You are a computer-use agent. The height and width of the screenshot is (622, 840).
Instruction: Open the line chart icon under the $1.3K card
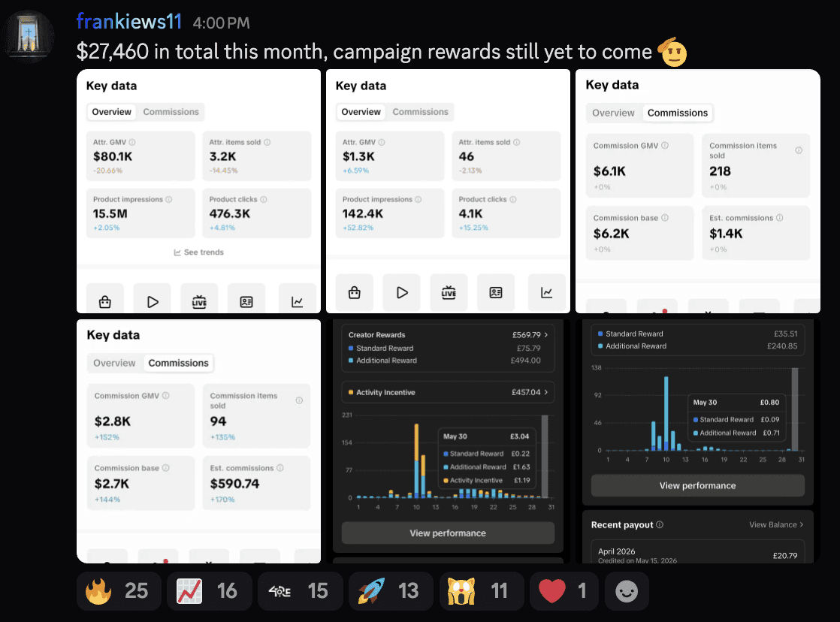pos(546,292)
